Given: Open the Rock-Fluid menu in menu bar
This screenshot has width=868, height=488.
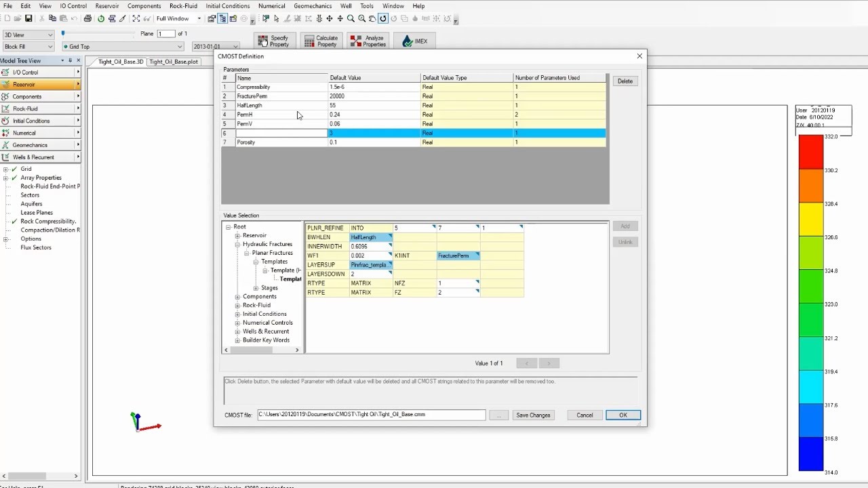Looking at the screenshot, I should pyautogui.click(x=183, y=6).
